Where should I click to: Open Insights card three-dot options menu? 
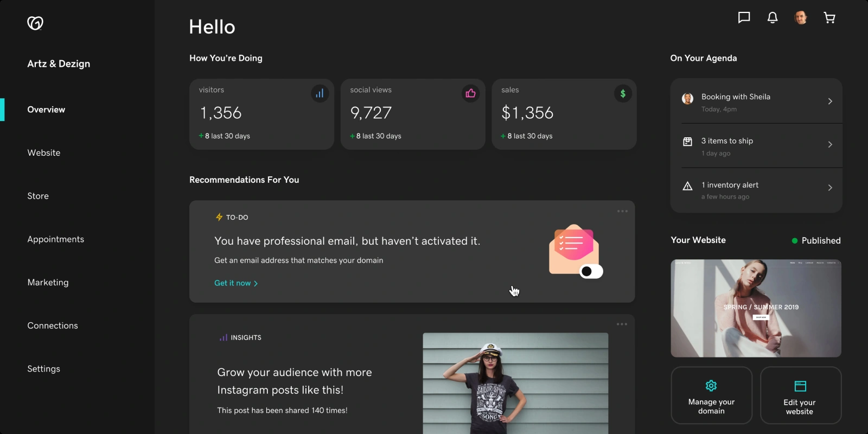pos(622,324)
